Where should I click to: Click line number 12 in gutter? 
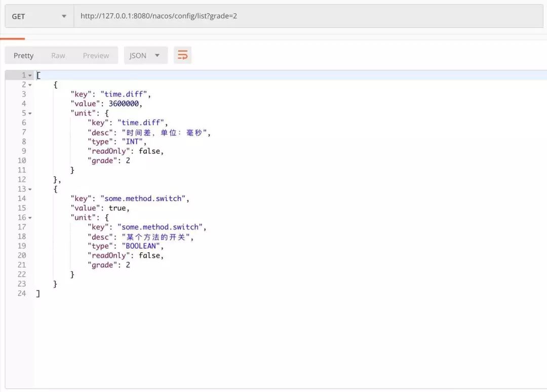22,179
